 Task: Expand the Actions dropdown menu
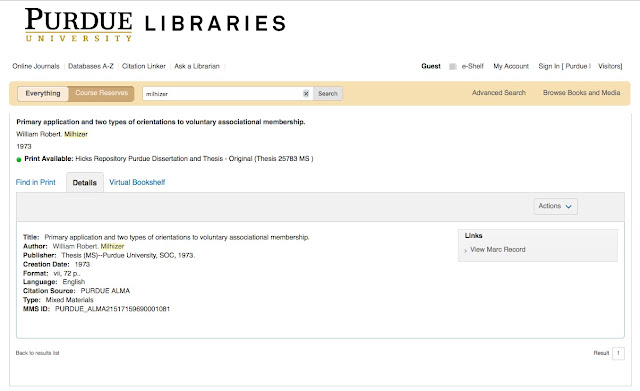(555, 206)
